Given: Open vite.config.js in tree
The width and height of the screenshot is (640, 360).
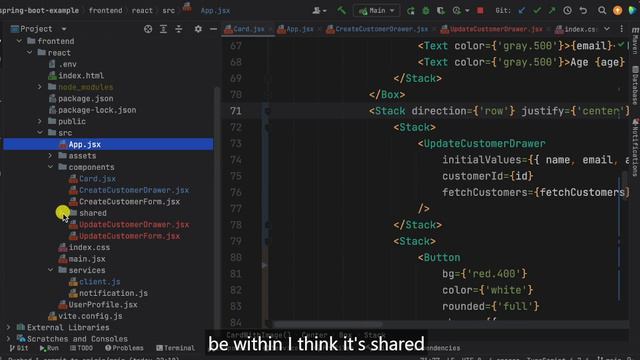Looking at the screenshot, I should 85,316.
